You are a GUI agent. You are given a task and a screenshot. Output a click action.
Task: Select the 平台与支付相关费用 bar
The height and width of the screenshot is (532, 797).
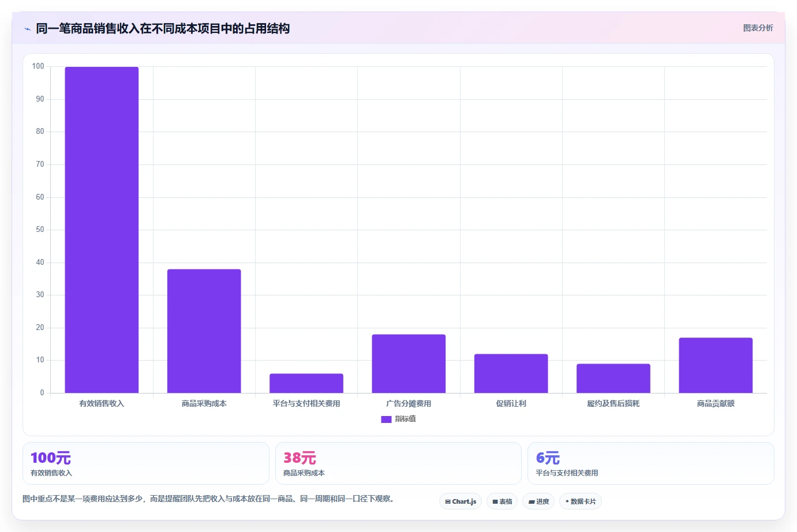306,383
